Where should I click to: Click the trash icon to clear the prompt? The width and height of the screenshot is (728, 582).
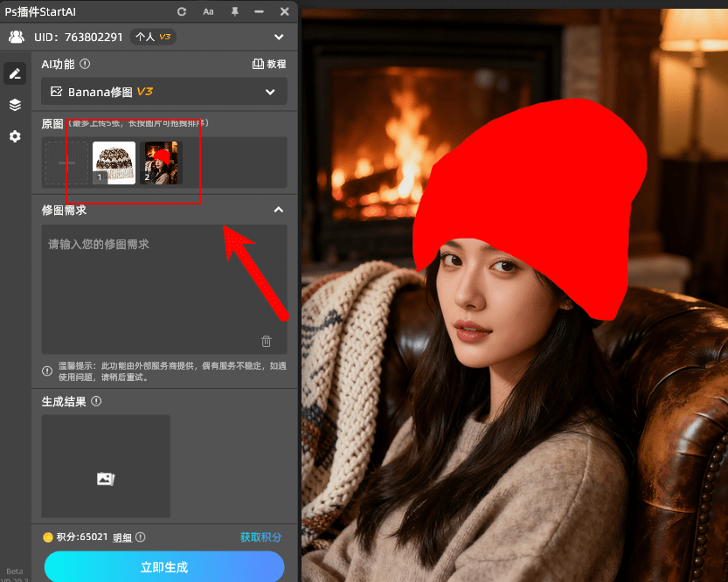(266, 342)
